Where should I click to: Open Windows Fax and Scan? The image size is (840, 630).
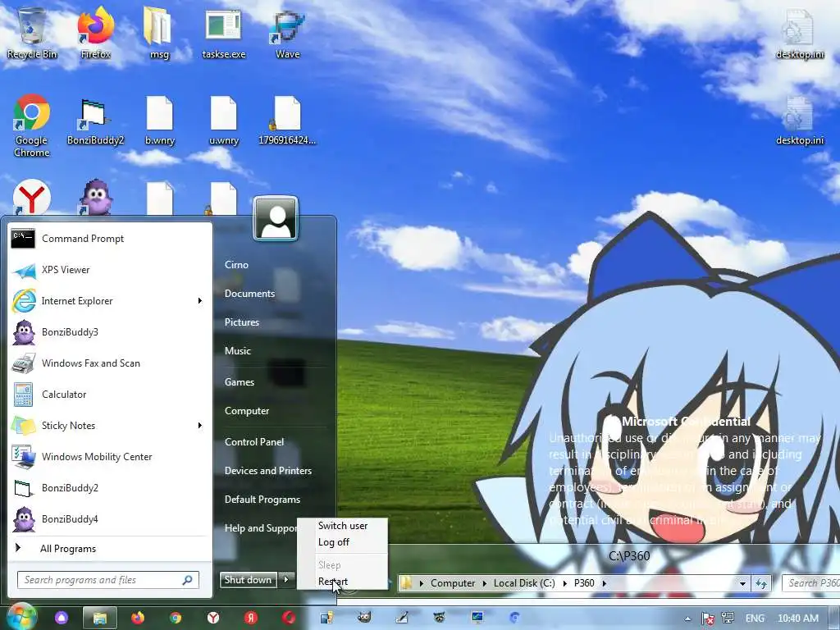110,363
